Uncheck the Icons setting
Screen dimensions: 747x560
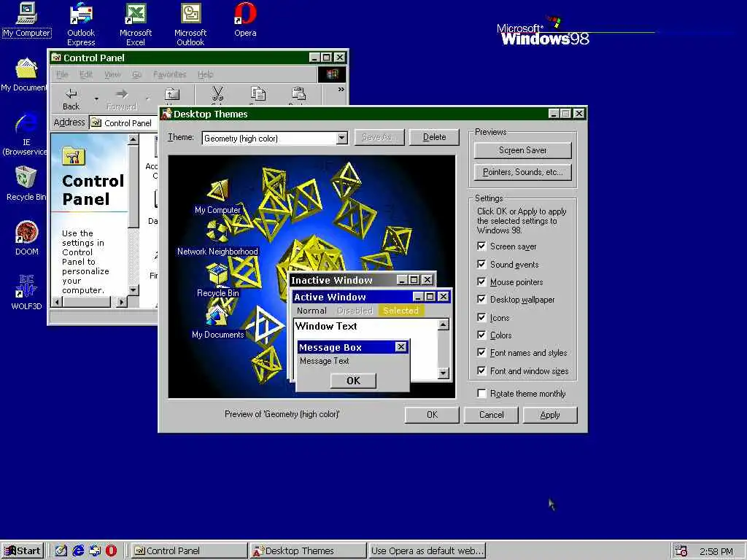pos(481,318)
